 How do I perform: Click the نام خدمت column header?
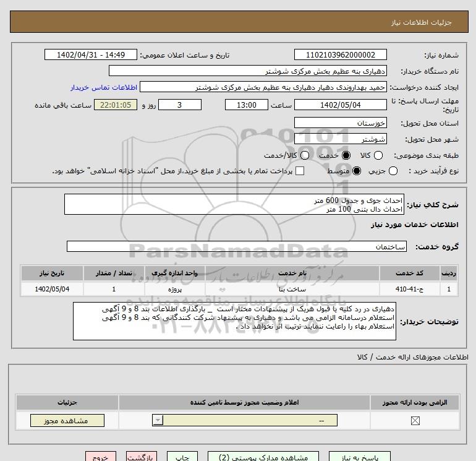tap(292, 273)
